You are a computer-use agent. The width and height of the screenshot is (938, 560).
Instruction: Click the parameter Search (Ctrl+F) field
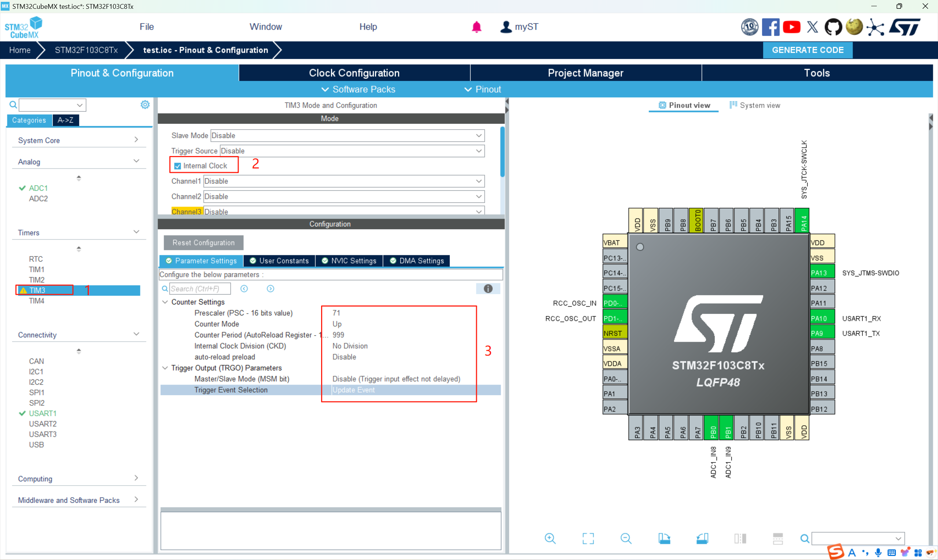pos(200,289)
